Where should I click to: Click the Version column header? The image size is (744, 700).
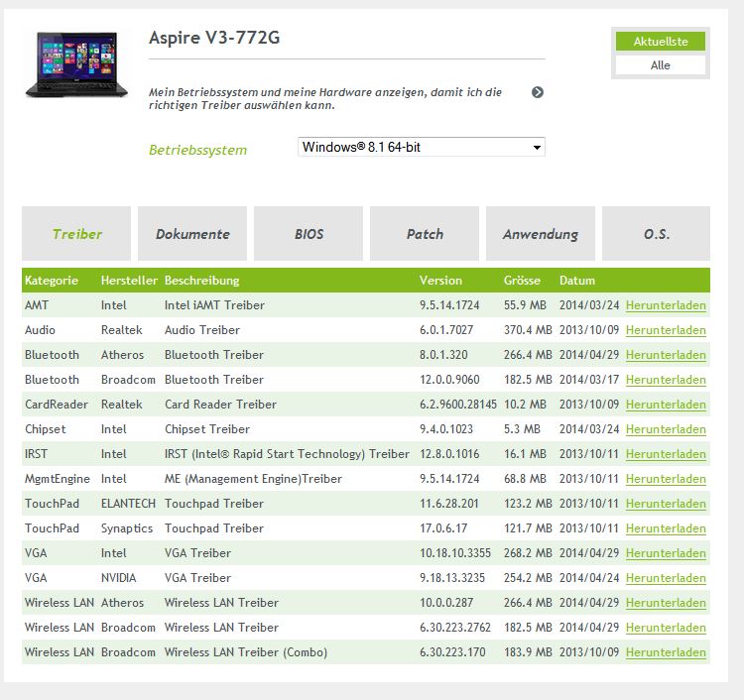click(440, 281)
